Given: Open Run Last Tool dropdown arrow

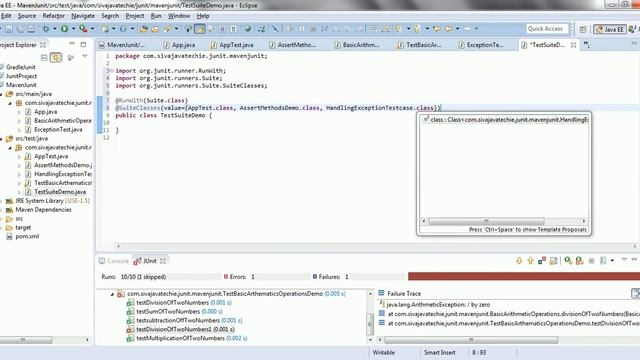Looking at the screenshot, I should pyautogui.click(x=92, y=29).
